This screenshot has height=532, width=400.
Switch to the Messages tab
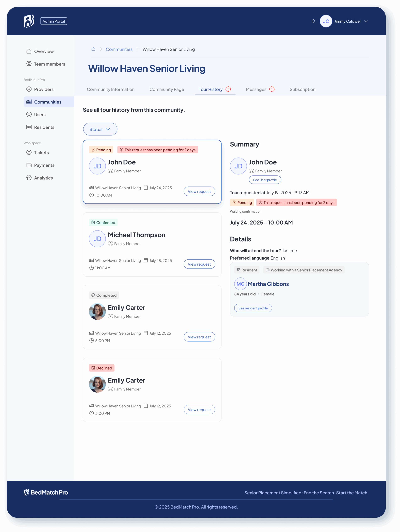click(x=256, y=90)
